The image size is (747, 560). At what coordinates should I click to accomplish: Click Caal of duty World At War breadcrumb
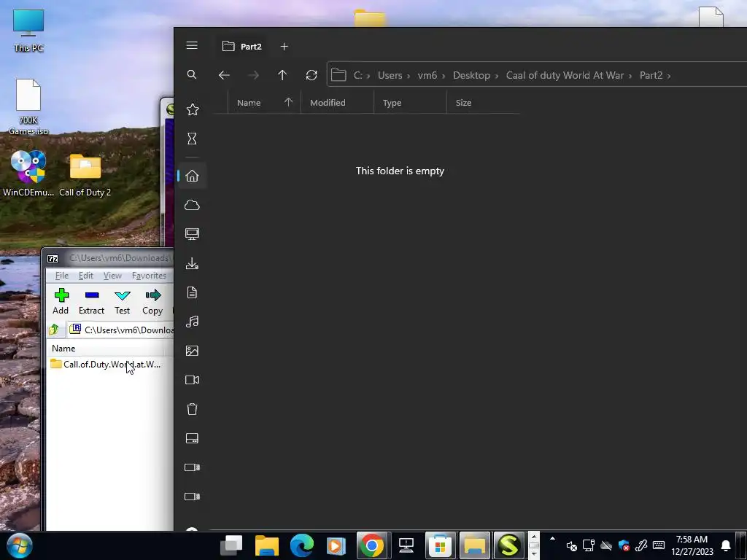click(x=565, y=75)
